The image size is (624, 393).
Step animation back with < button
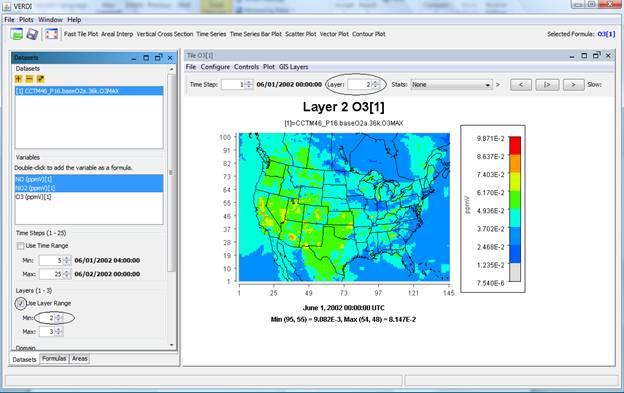(521, 85)
